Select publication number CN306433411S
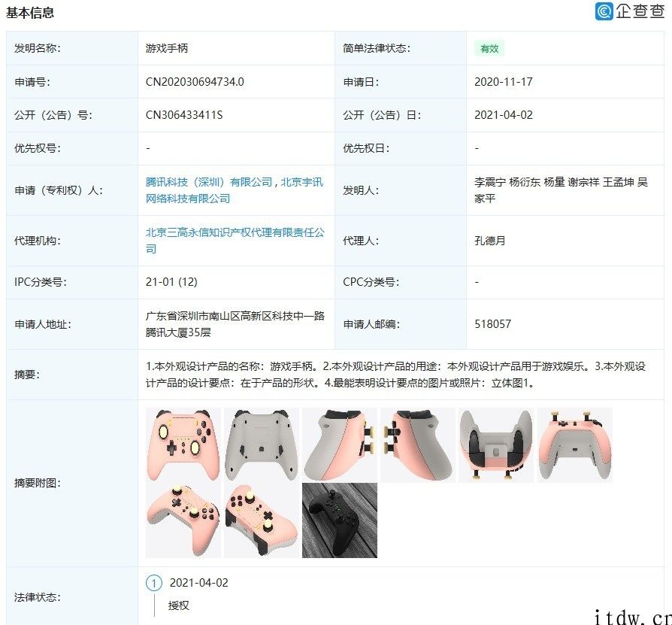Screen dimensions: 672x625 pos(184,115)
